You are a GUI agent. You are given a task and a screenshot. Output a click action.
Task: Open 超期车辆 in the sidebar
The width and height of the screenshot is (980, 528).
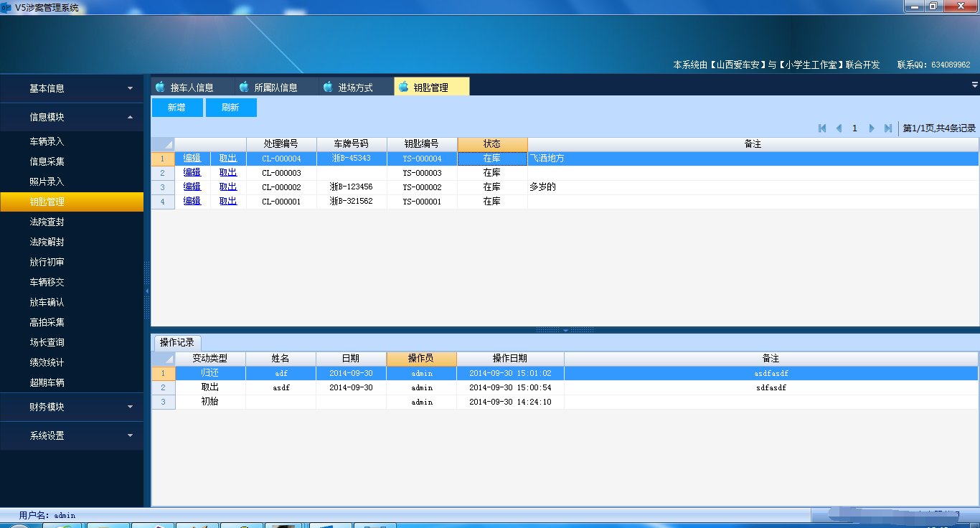[72, 382]
